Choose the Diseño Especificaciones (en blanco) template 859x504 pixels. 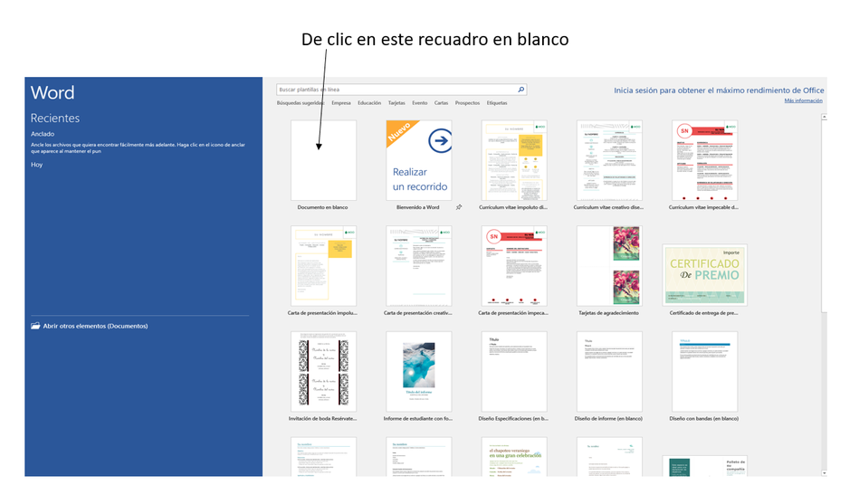(514, 371)
